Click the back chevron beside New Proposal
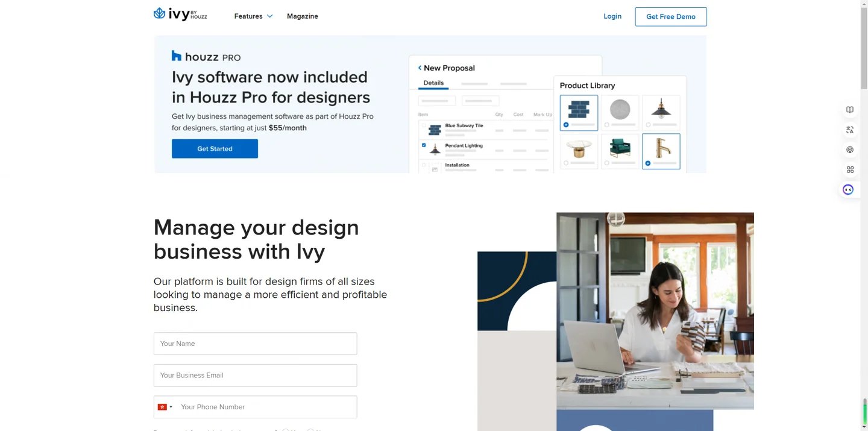This screenshot has height=431, width=868. [420, 68]
